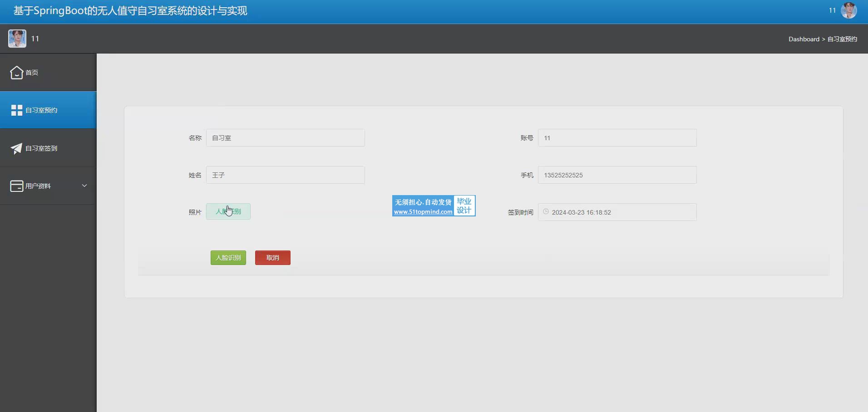868x412 pixels.
Task: Click the paper plane icon for 自习室签到
Action: pos(16,148)
